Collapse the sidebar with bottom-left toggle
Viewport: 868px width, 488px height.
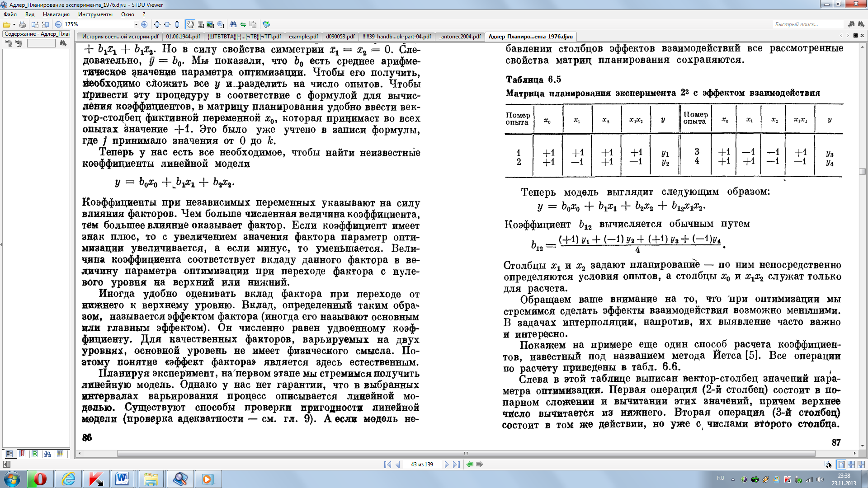(x=6, y=465)
